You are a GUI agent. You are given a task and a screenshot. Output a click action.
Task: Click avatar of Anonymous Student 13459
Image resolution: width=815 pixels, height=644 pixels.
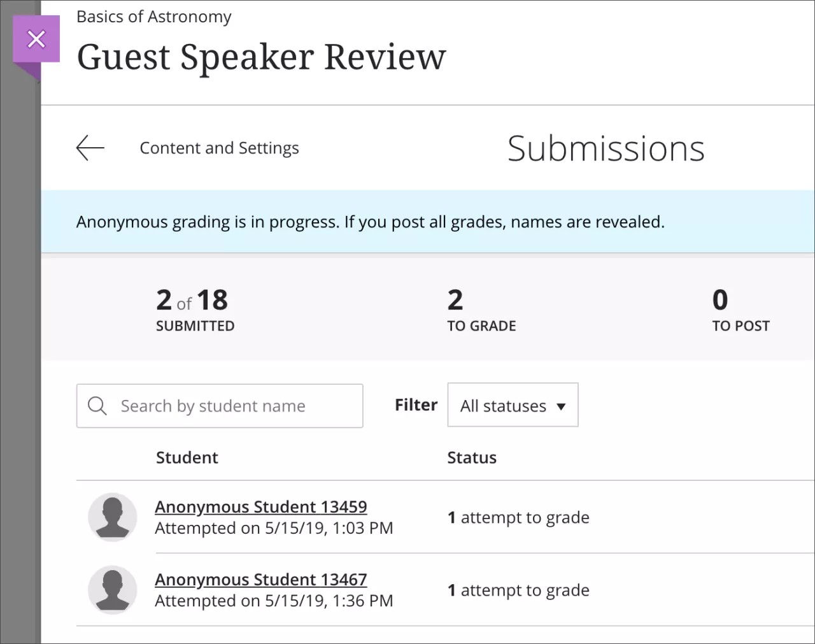[113, 517]
